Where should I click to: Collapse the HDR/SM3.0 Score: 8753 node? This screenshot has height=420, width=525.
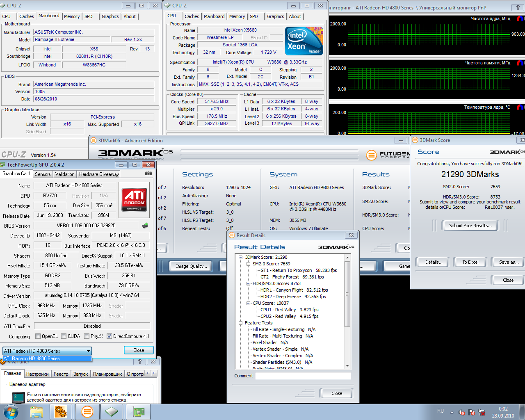[x=249, y=283]
